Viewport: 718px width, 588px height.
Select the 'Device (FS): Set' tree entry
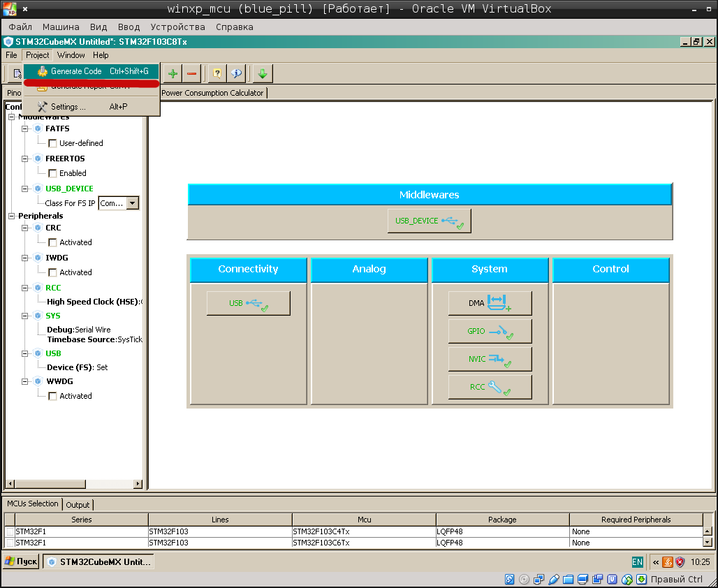pos(77,367)
